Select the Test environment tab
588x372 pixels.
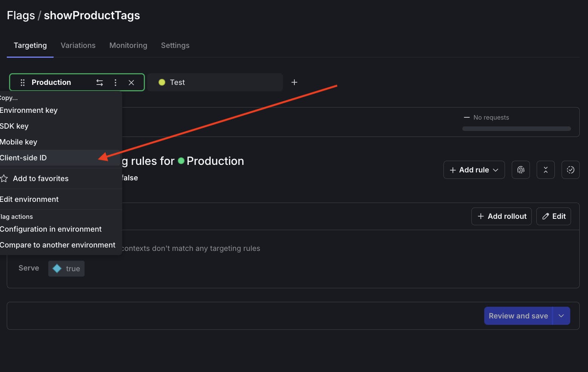coord(215,82)
